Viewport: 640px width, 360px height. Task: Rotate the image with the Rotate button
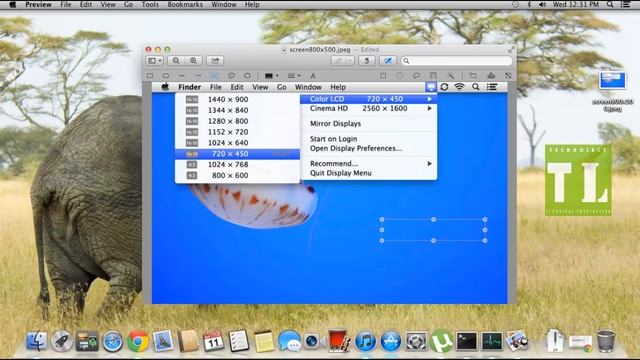367,60
